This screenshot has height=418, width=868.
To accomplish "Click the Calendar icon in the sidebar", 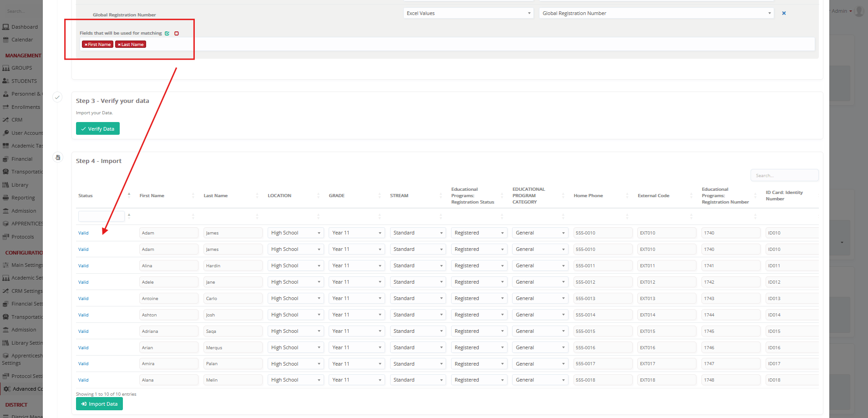I will coord(5,40).
